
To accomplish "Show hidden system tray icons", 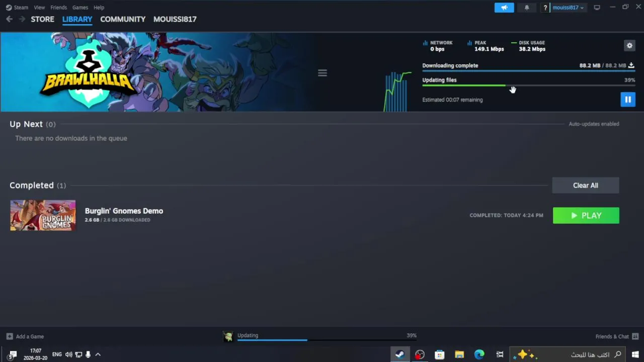I will [x=98, y=354].
